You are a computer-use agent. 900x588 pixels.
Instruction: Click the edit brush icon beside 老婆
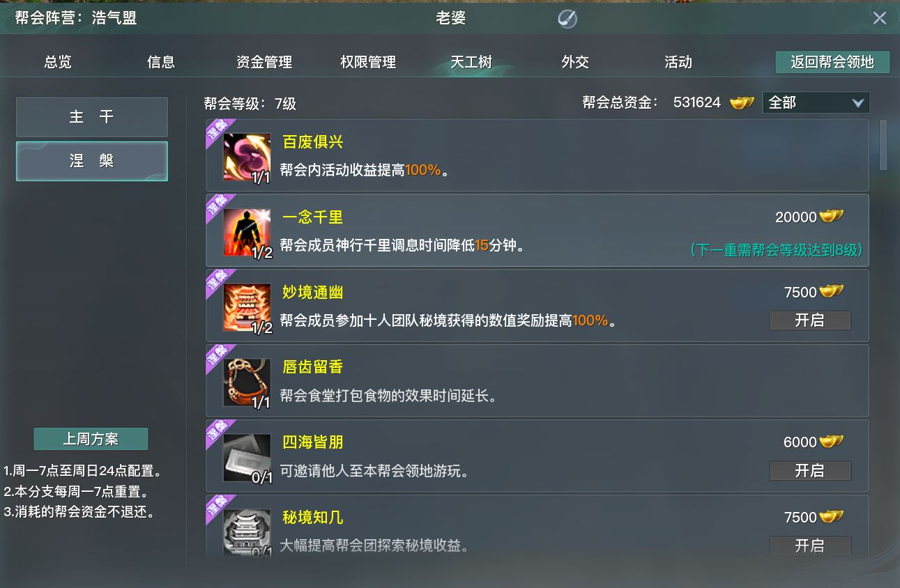[x=567, y=19]
